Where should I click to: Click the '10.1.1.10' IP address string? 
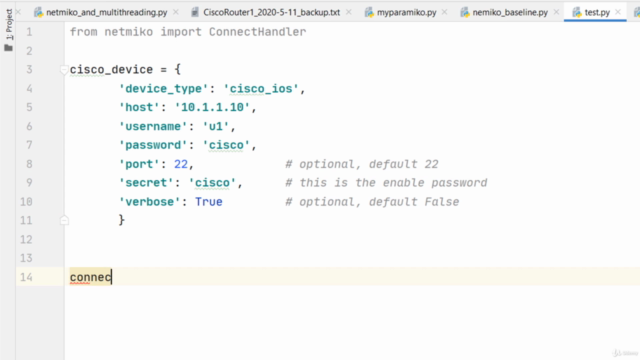tap(212, 107)
